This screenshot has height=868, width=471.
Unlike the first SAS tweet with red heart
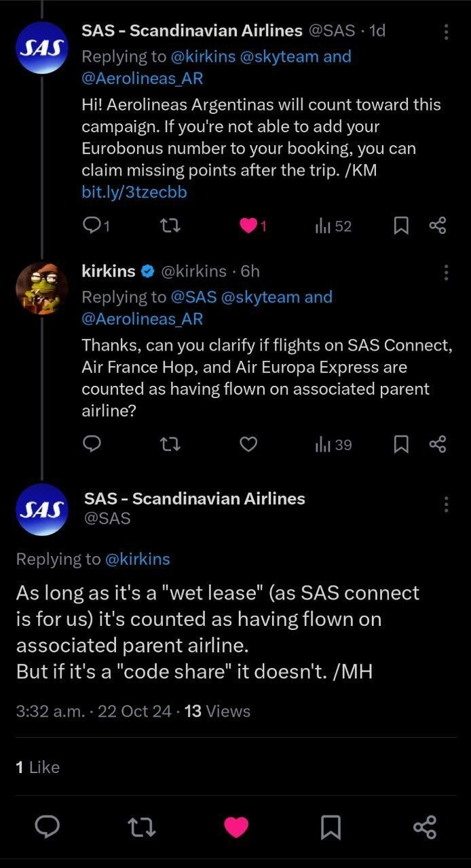249,226
